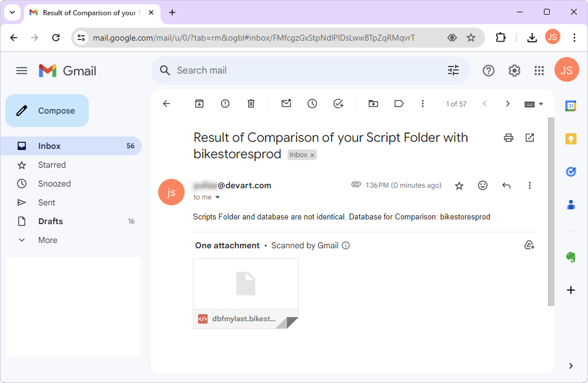
Task: Add attachment to Google Drive
Action: point(529,245)
